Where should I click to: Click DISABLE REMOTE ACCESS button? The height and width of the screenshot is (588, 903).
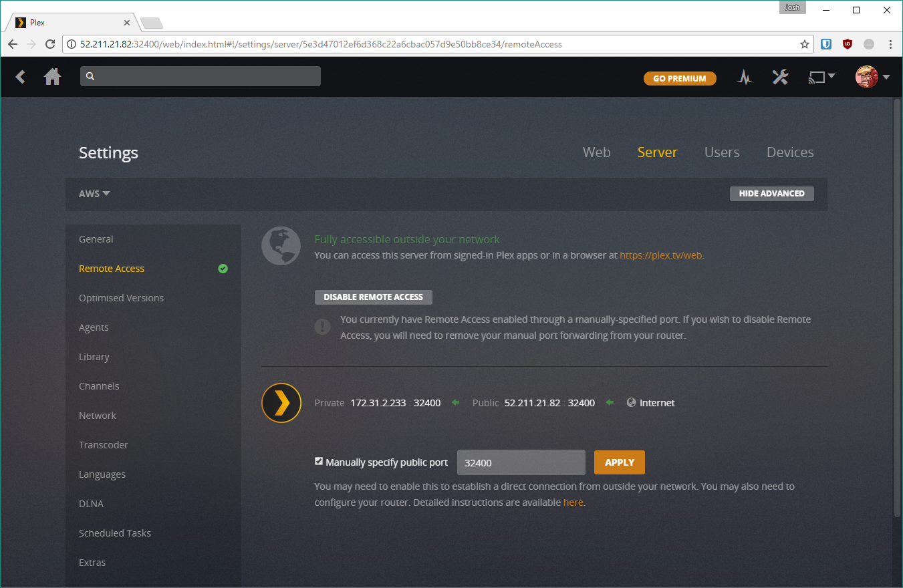pos(373,297)
